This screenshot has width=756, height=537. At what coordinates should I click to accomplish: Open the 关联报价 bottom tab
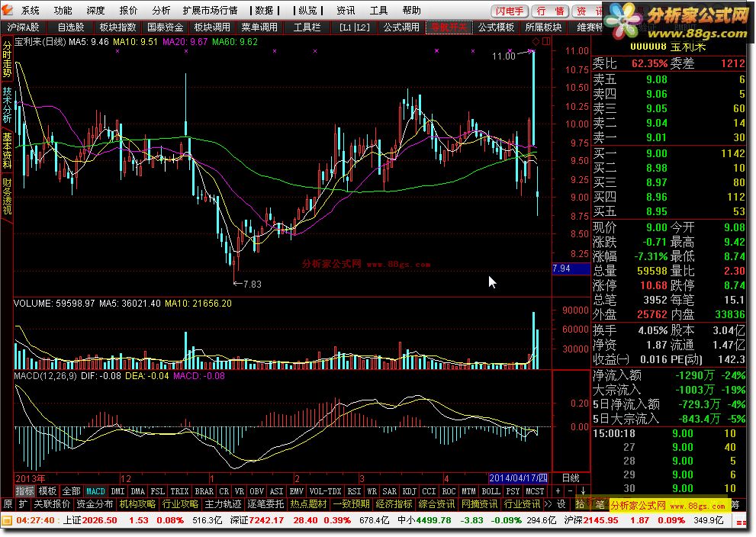pos(52,504)
